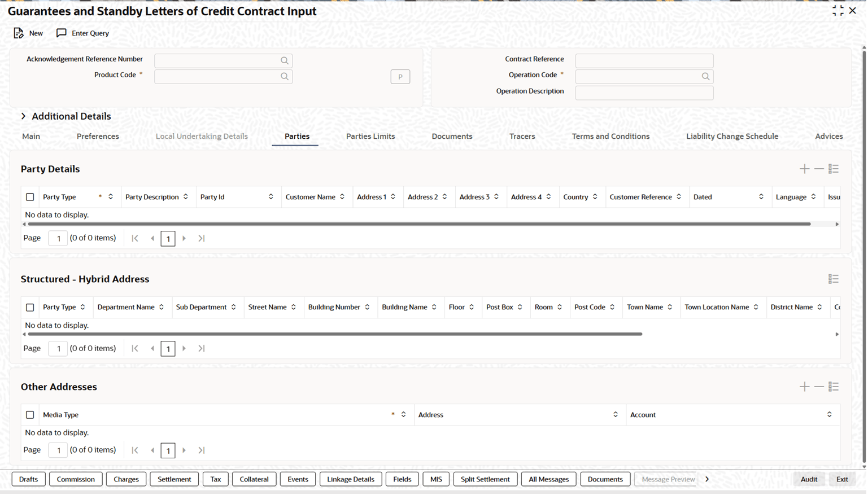Go to last page in Other Addresses
Viewport: 868px width, 495px height.
(x=201, y=450)
